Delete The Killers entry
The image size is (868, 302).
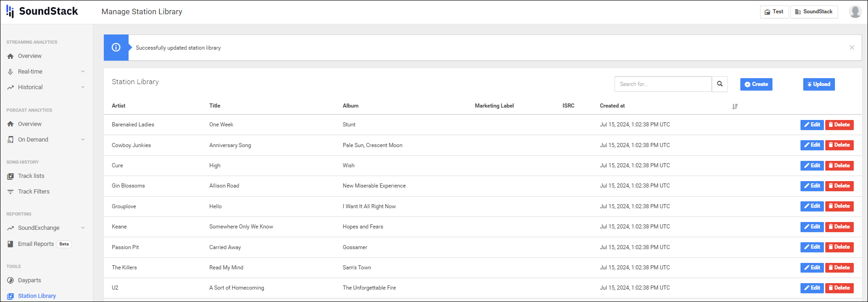pyautogui.click(x=839, y=268)
